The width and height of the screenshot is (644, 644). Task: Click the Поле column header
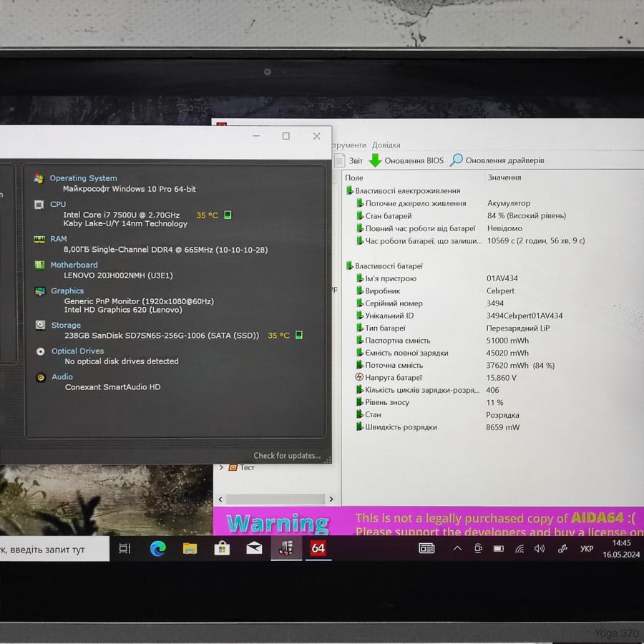click(354, 178)
